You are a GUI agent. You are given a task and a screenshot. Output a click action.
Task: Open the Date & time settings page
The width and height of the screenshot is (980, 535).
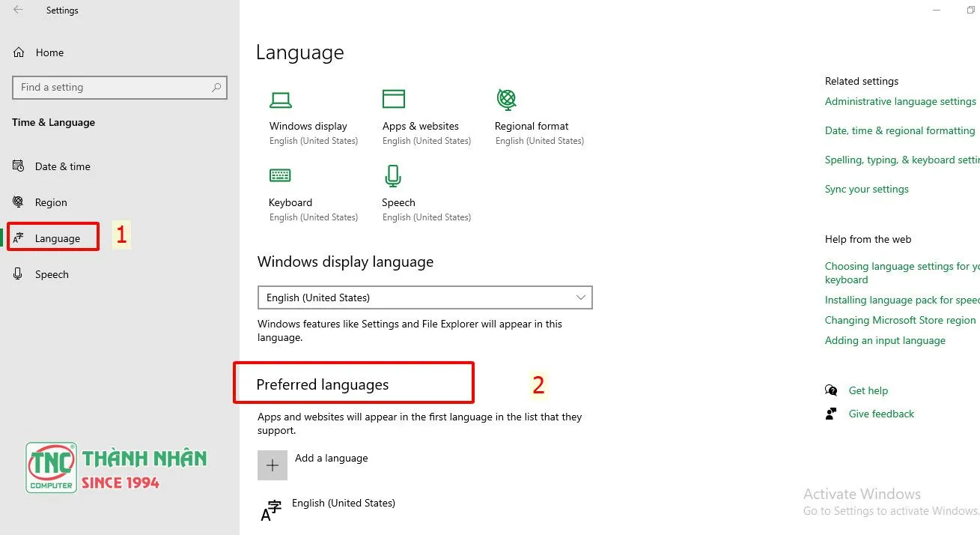coord(63,166)
